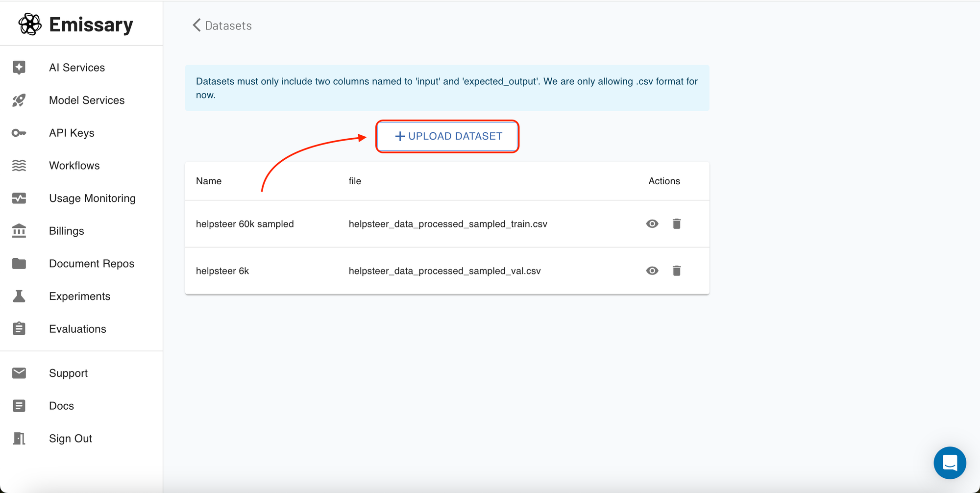Viewport: 980px width, 493px height.
Task: Go to Experiments page
Action: [81, 296]
